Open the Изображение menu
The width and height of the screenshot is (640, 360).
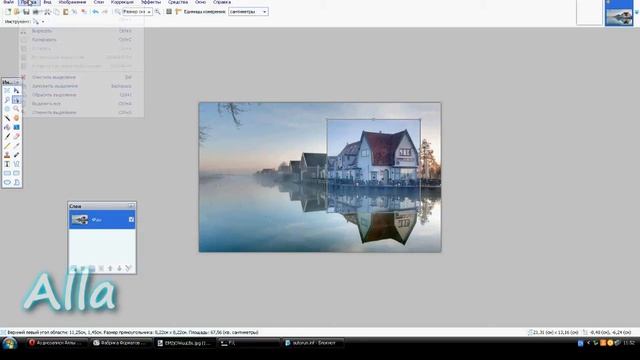tap(72, 2)
